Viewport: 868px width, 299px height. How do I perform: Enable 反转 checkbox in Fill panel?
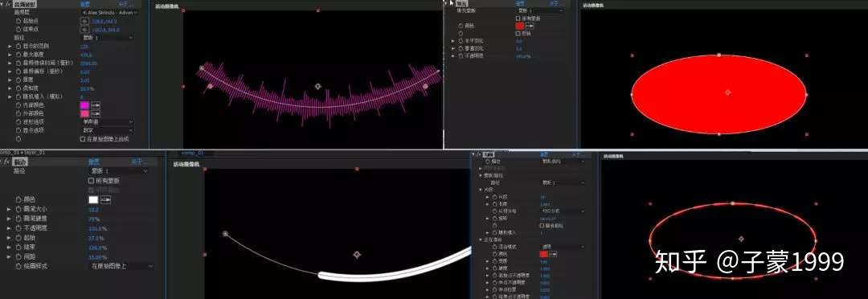pyautogui.click(x=518, y=33)
